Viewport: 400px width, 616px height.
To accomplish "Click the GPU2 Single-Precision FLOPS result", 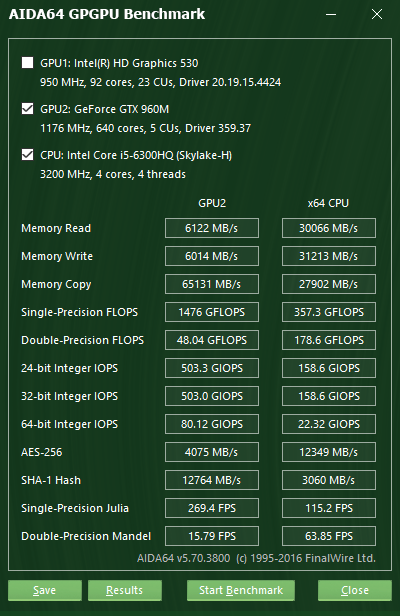I will [212, 312].
